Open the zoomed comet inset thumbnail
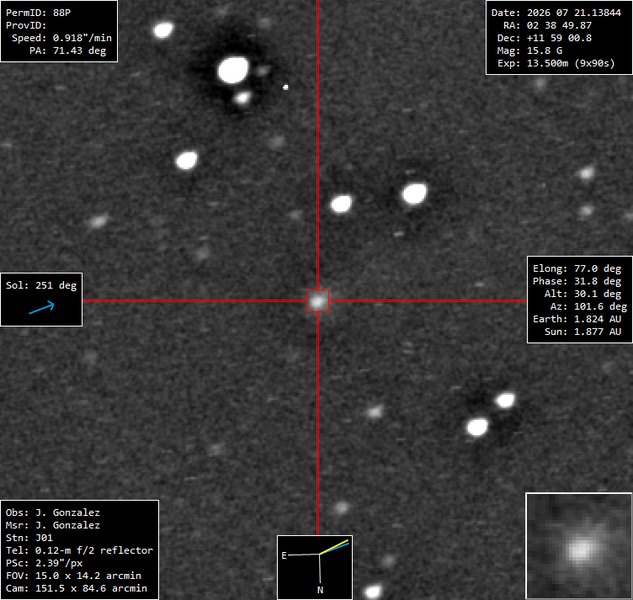633x600 pixels. (x=579, y=545)
